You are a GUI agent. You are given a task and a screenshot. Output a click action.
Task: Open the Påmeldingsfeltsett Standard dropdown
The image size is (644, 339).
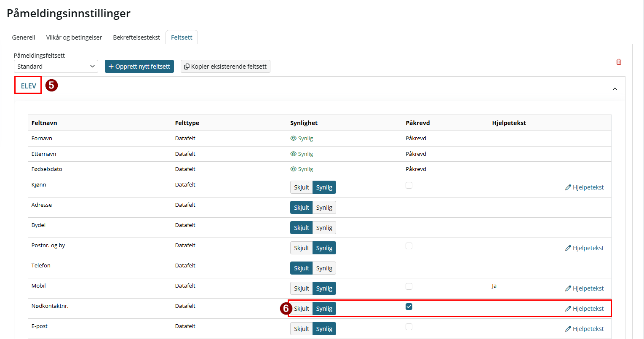tap(56, 67)
